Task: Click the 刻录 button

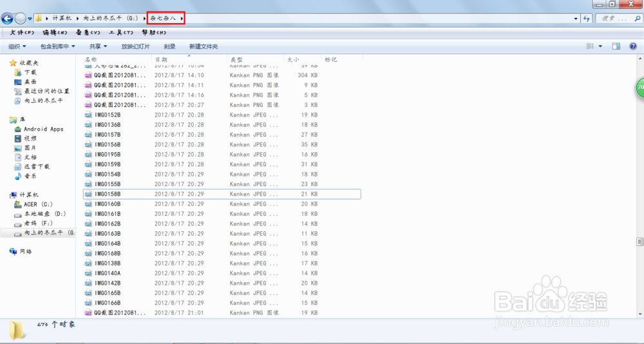Action: [x=169, y=46]
